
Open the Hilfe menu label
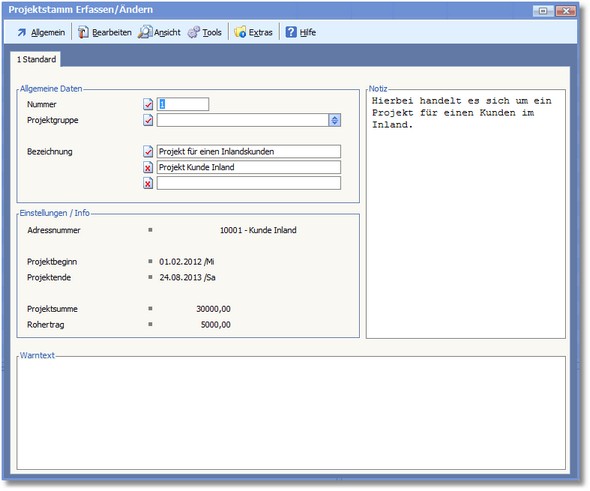click(307, 33)
